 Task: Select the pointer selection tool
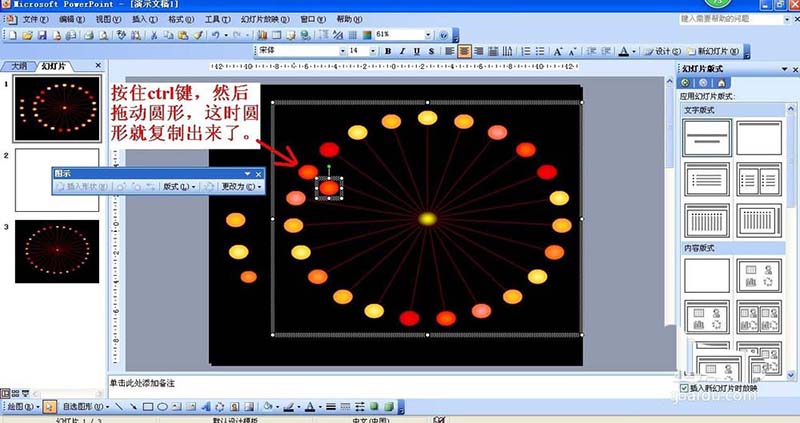pos(49,407)
